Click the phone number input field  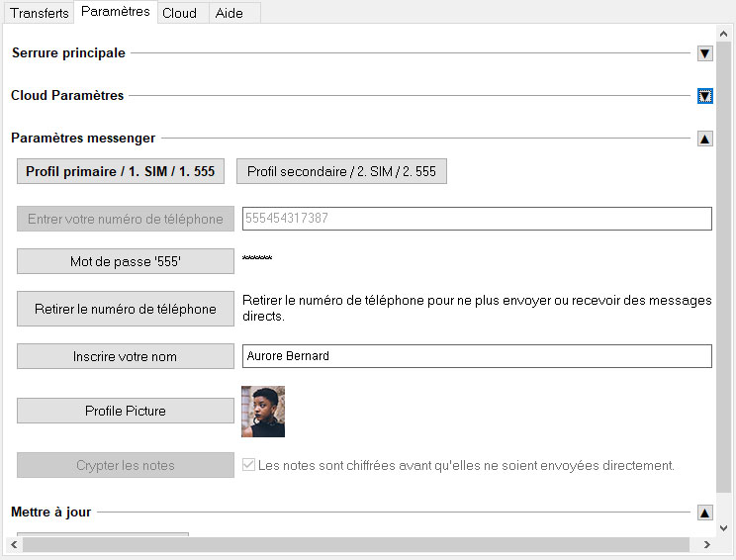[x=477, y=219]
